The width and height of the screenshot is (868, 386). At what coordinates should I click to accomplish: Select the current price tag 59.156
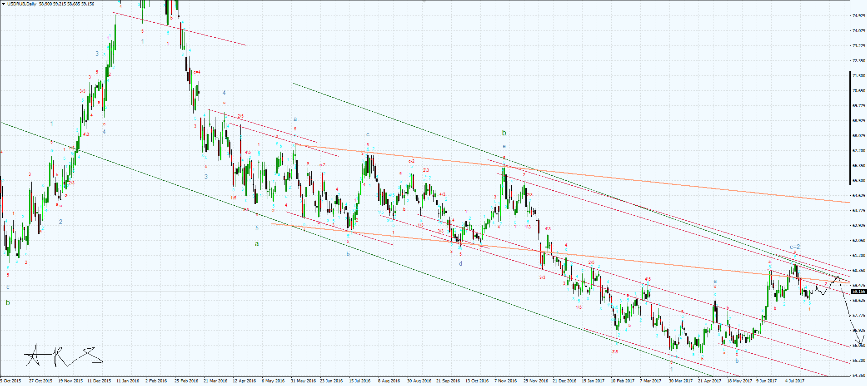tap(859, 292)
